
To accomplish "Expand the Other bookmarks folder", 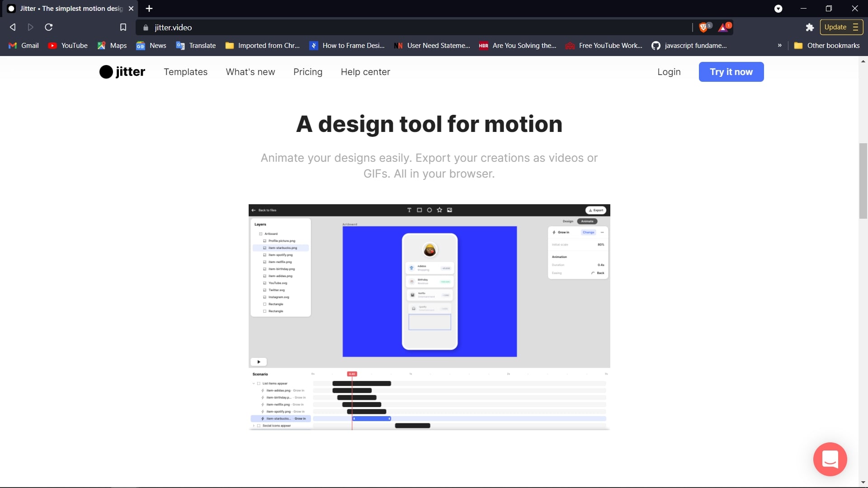I will (x=827, y=46).
